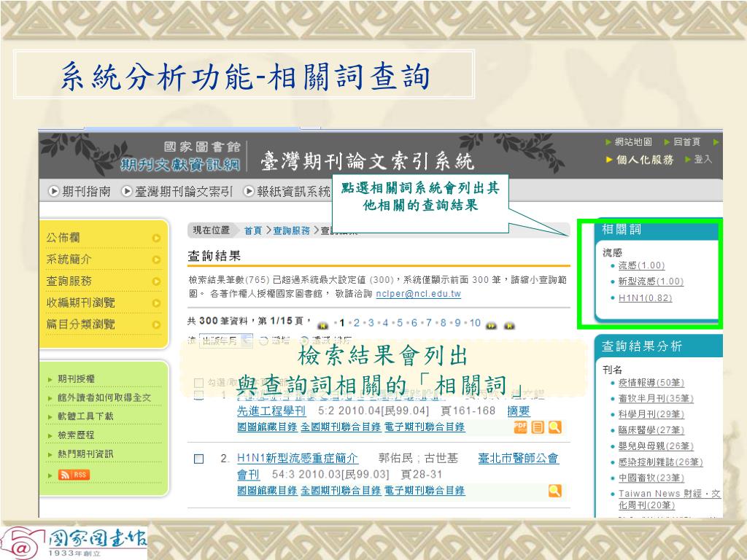Image resolution: width=747 pixels, height=560 pixels.
Task: Click the next-pages double arrow icon
Action: (x=491, y=326)
